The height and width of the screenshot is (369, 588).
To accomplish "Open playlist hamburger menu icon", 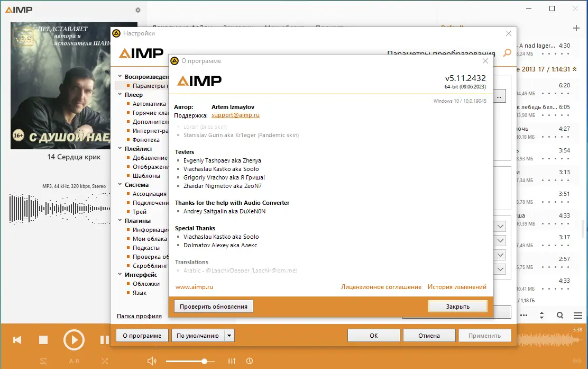I will [x=578, y=316].
